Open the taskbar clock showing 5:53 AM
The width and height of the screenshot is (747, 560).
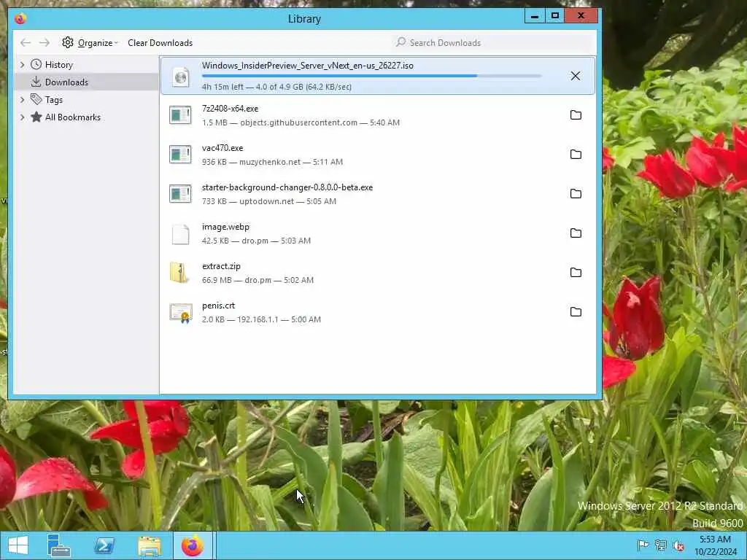pos(715,545)
